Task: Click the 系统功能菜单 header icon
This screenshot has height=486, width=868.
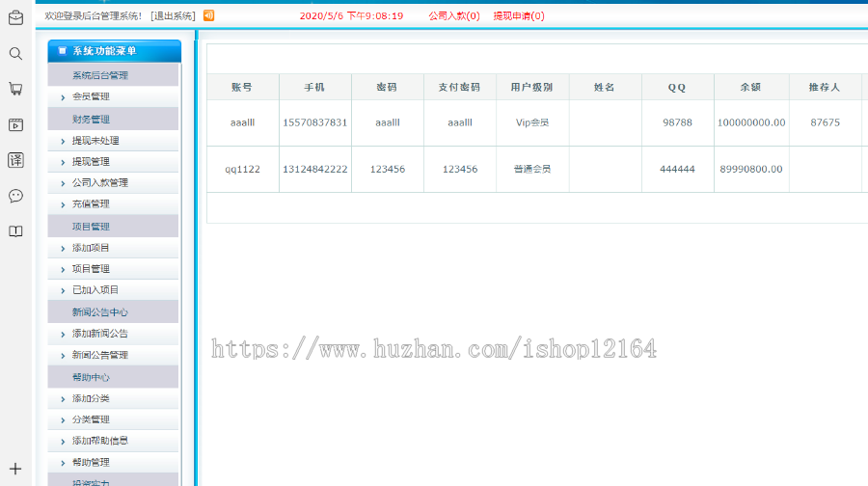Action: 62,51
